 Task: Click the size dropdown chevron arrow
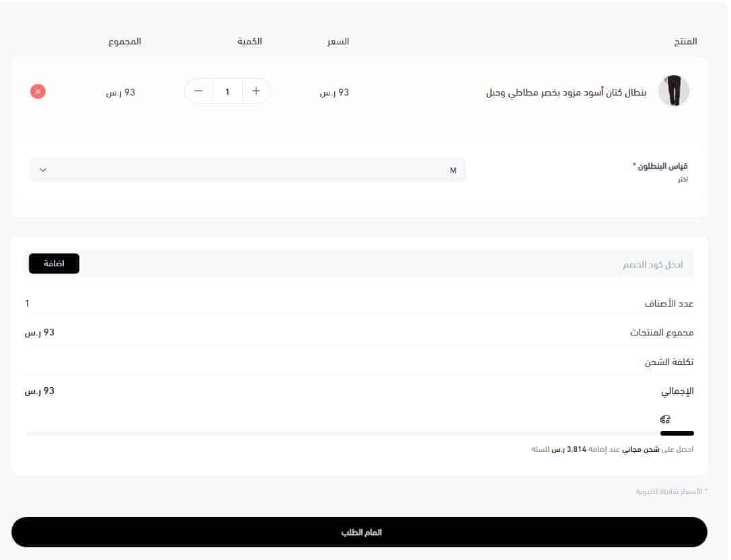click(x=43, y=170)
